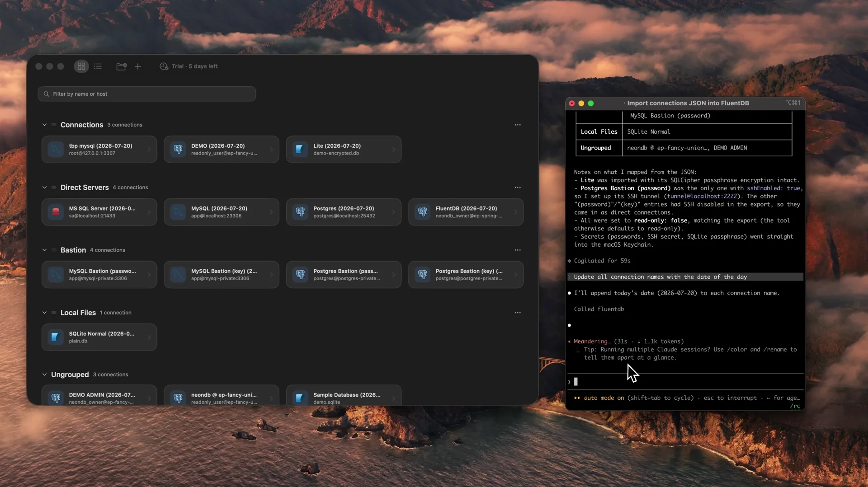Click the MySQL Bastion (password) icon
868x487 pixels.
[x=56, y=274]
